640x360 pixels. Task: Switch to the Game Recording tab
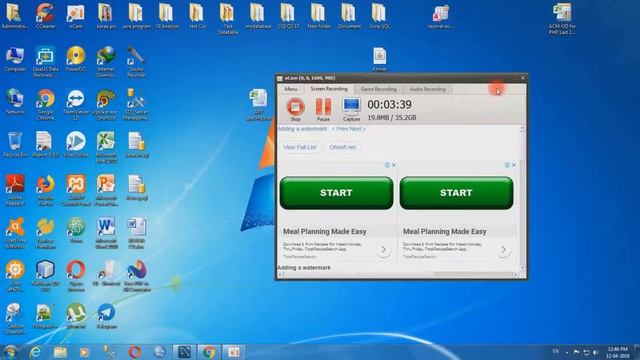(x=378, y=89)
